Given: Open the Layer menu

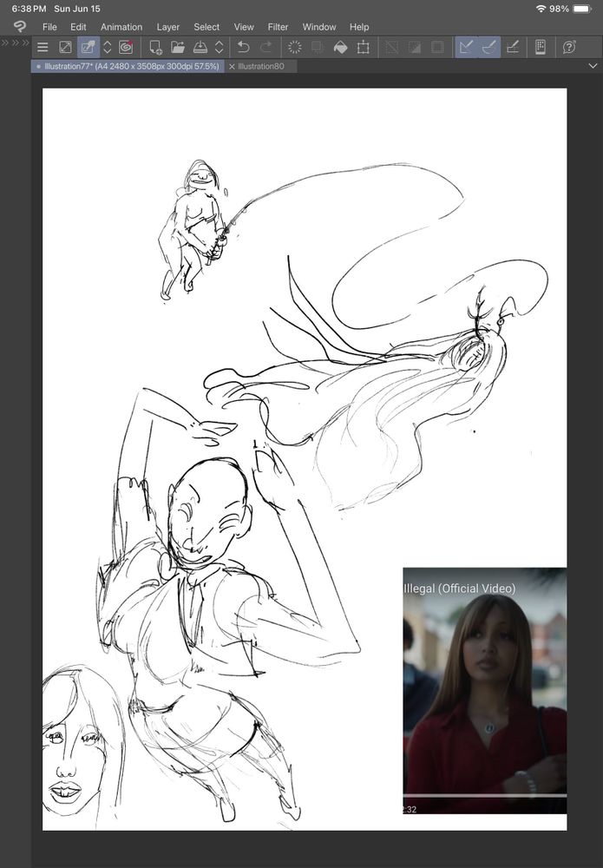Looking at the screenshot, I should pos(167,27).
